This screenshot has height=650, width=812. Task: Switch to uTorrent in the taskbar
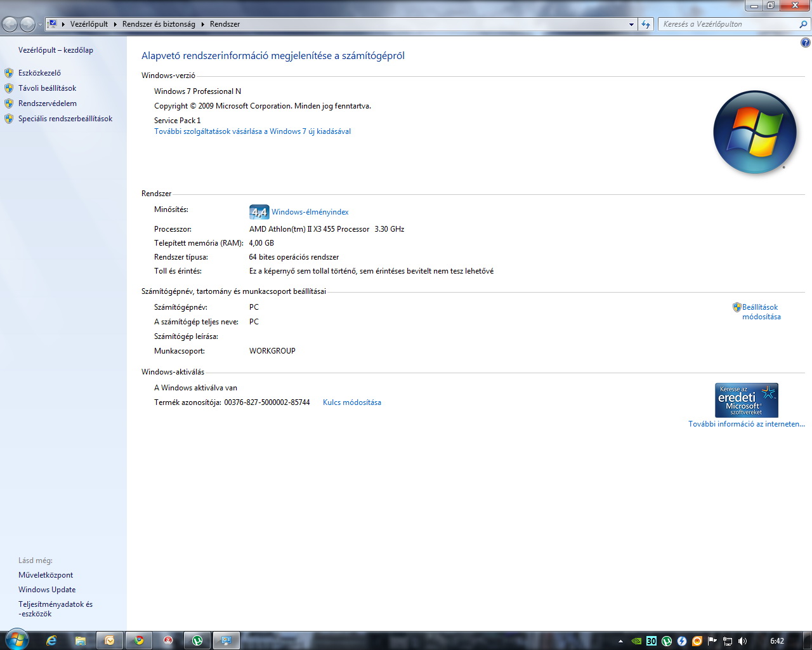[x=197, y=640]
